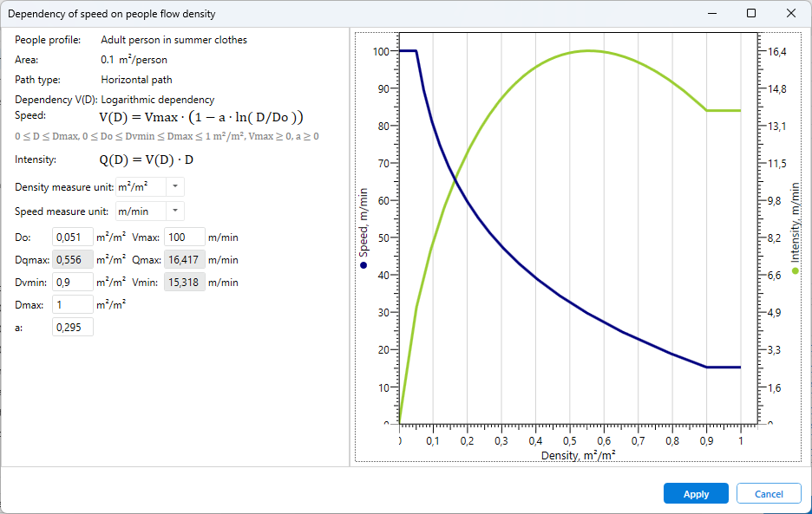Click the Qmax calculated value box
This screenshot has width=812, height=514.
[184, 260]
